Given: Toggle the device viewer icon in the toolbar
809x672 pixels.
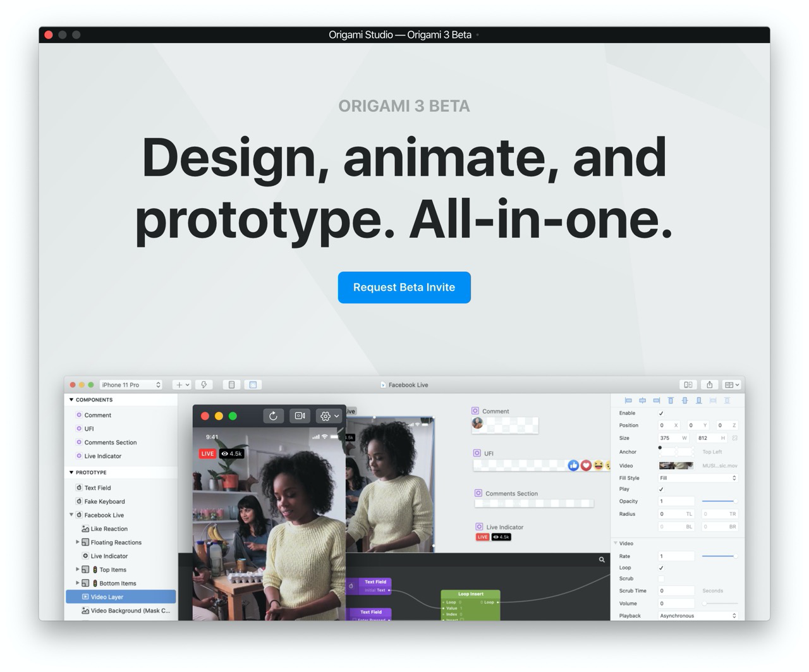Looking at the screenshot, I should pyautogui.click(x=231, y=384).
